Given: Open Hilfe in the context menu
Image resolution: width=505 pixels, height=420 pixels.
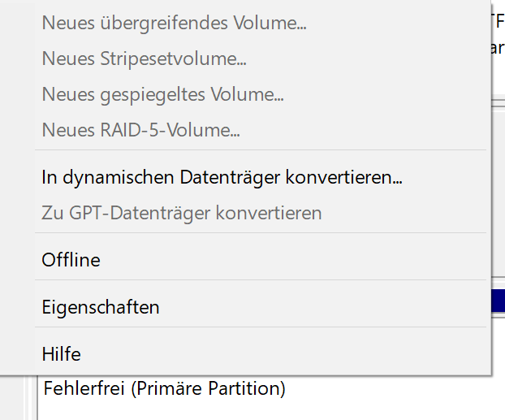Looking at the screenshot, I should tap(261, 354).
